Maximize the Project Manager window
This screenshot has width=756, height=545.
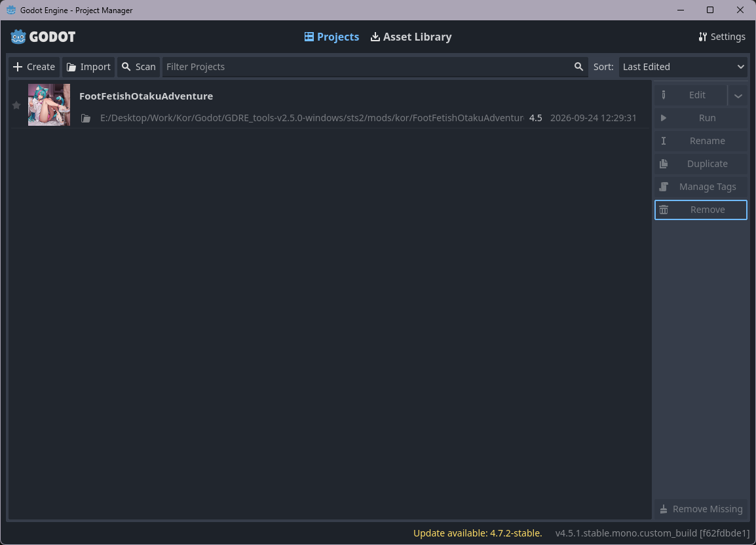[x=709, y=10]
